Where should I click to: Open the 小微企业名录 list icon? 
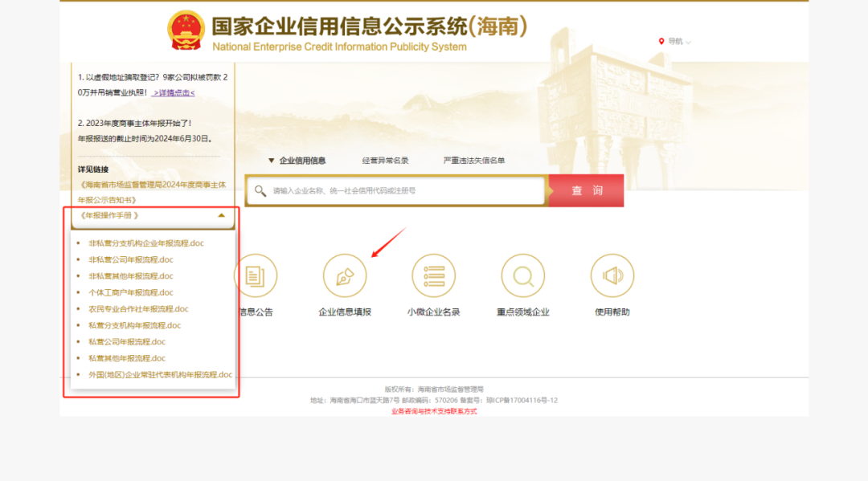click(434, 275)
